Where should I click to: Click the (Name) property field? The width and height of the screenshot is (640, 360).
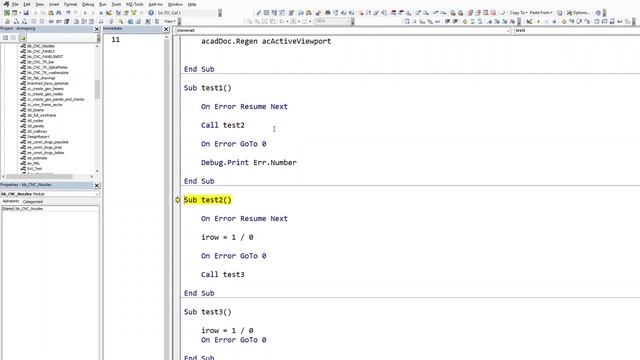pyautogui.click(x=50, y=209)
